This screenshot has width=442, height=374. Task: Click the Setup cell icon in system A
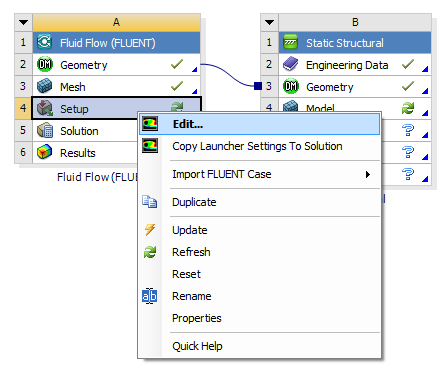point(45,108)
